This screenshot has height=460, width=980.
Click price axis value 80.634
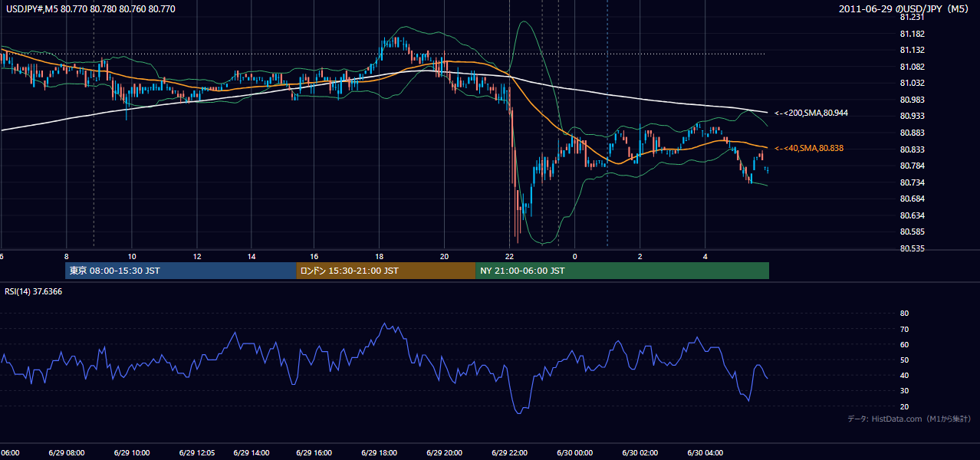pos(912,215)
